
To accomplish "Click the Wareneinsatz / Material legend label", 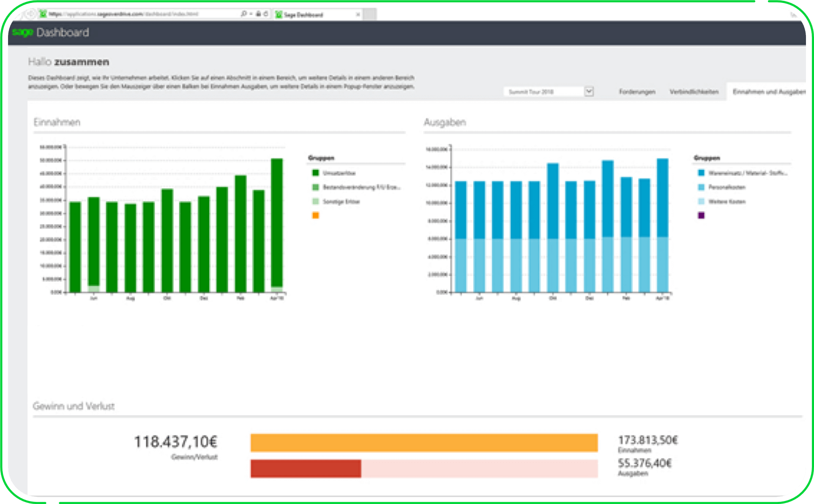I will (x=748, y=173).
